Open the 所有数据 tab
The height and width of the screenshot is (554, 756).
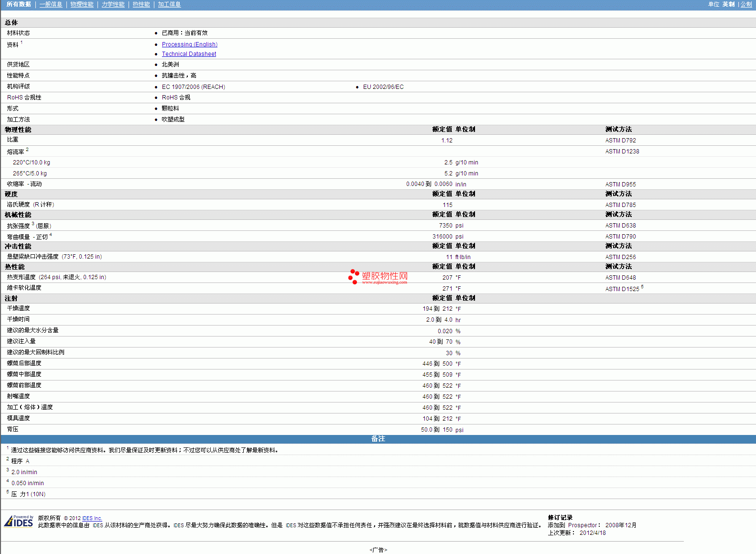click(19, 4)
